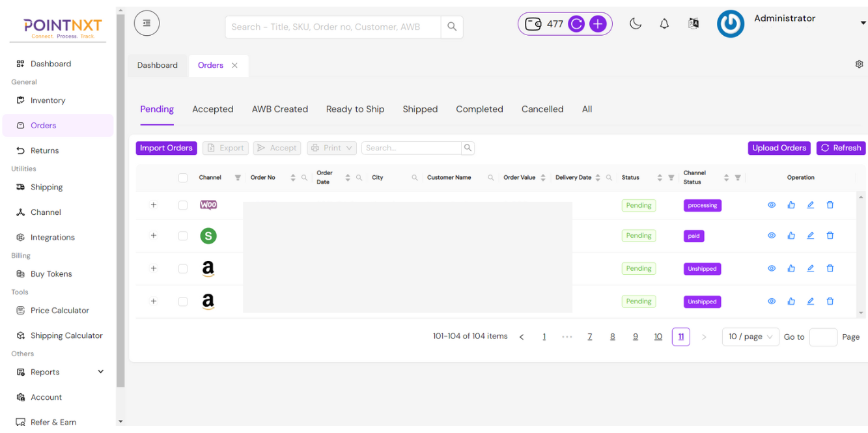Screen dimensions: 868x433
Task: Click the language translate icon
Action: (x=693, y=24)
